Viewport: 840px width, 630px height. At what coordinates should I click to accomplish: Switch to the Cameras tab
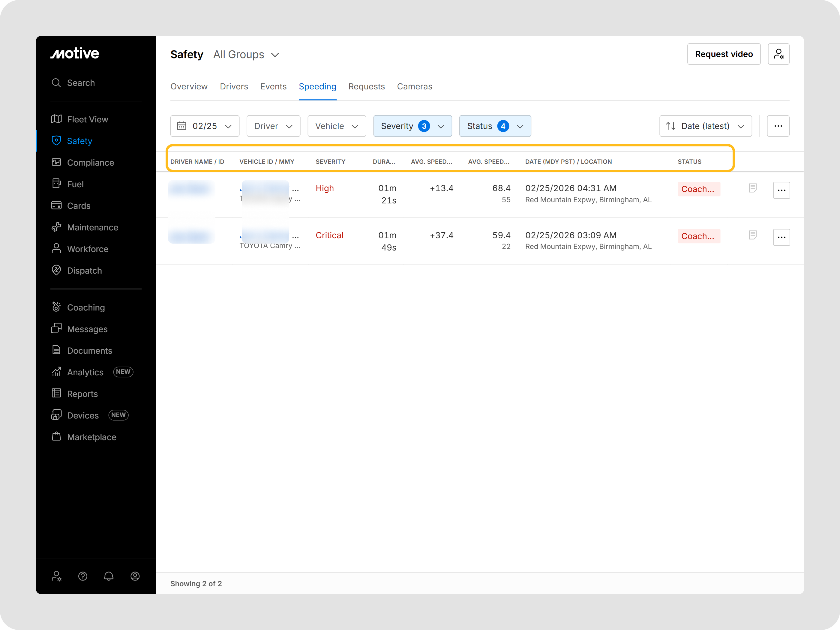click(414, 87)
